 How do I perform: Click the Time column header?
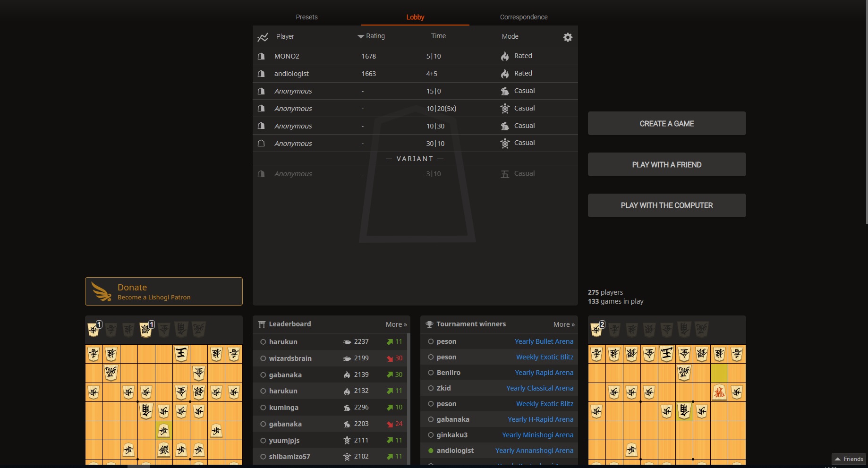coord(438,36)
